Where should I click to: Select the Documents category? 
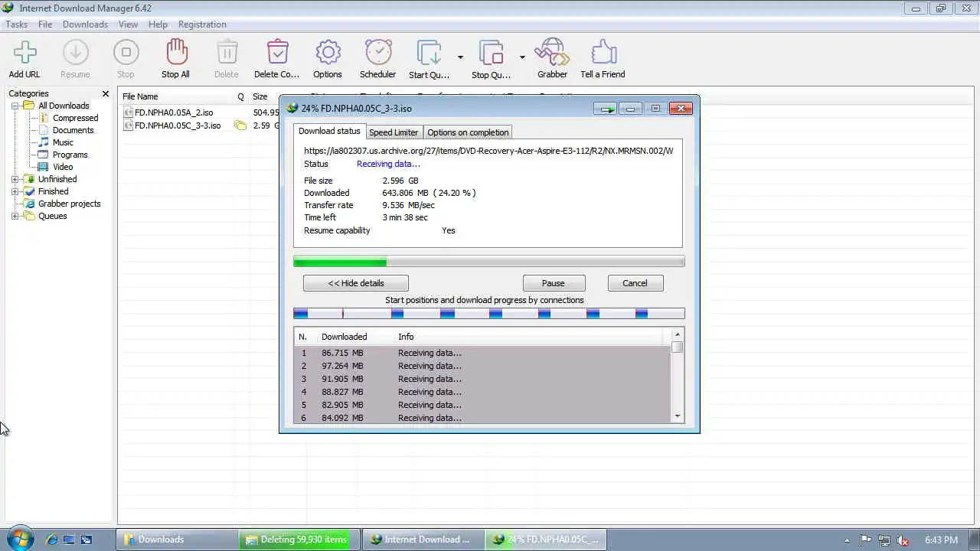(73, 130)
